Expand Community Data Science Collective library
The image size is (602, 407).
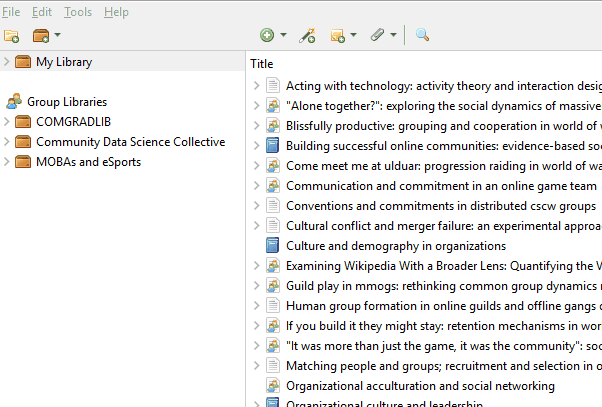click(x=7, y=142)
